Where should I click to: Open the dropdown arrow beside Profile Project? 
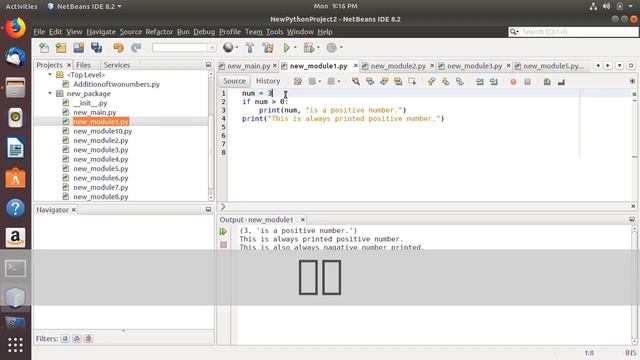click(341, 48)
